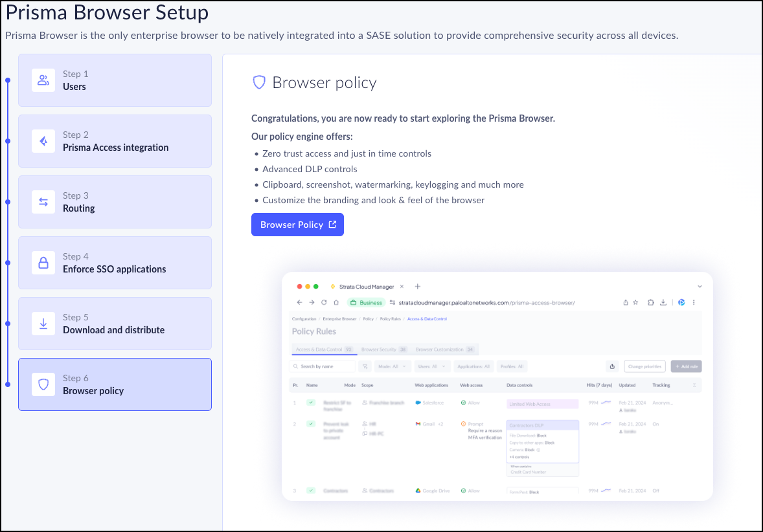Switch to the Browser Customization tab
Image resolution: width=763 pixels, height=532 pixels.
444,349
